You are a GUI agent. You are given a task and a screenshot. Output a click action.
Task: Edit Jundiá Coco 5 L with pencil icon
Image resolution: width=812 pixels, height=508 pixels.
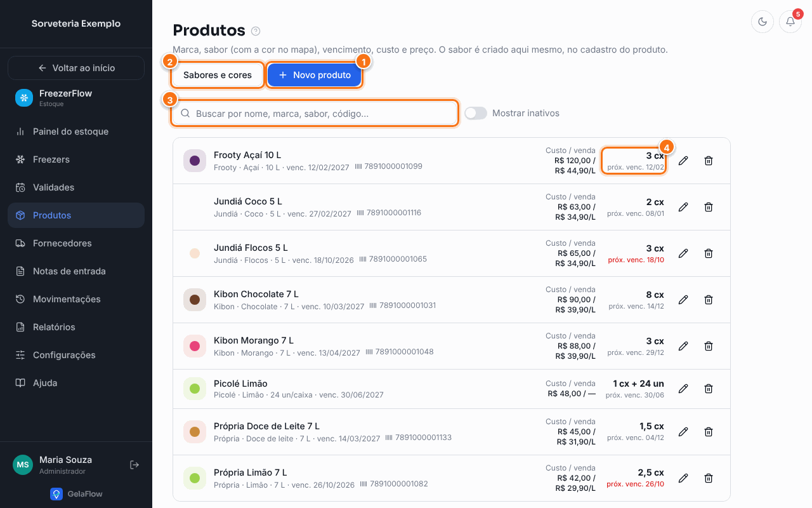click(683, 207)
